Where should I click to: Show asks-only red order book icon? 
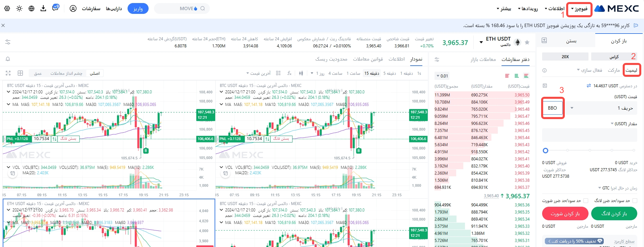(507, 76)
